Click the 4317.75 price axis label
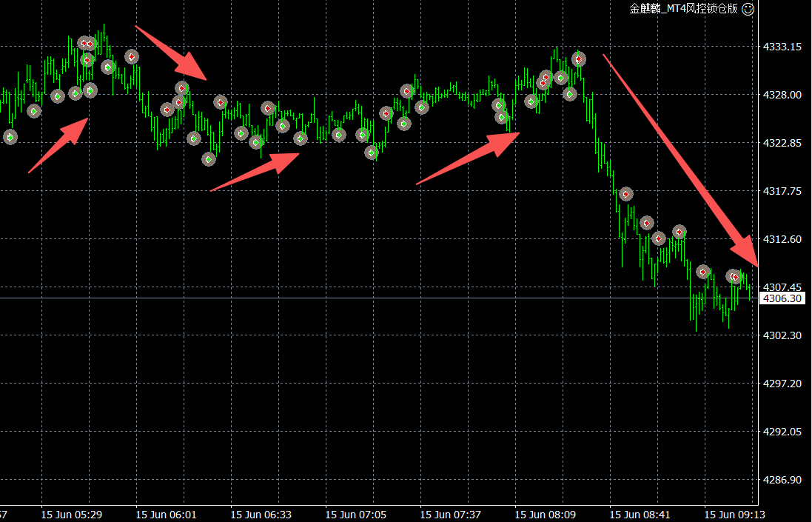 click(x=782, y=191)
